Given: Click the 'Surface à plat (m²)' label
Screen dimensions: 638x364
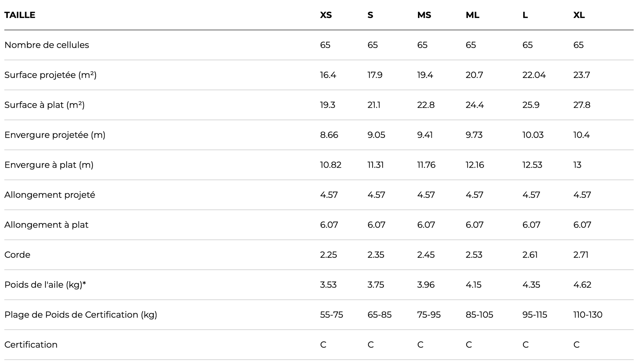Looking at the screenshot, I should [45, 105].
